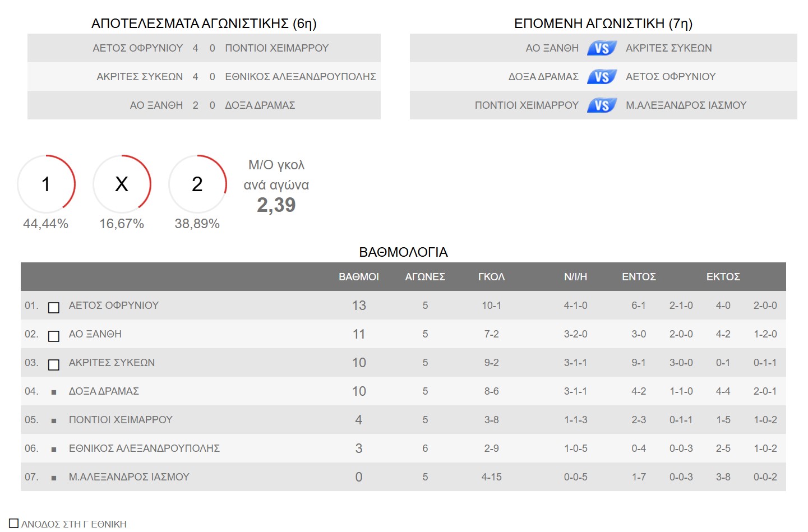The image size is (808, 532).
Task: Open ΕΘΝΙΚΟΣ ΑΛΕΞΑΝΔΡΟΥΠΟΛΗΣ team in standings
Action: 144,448
